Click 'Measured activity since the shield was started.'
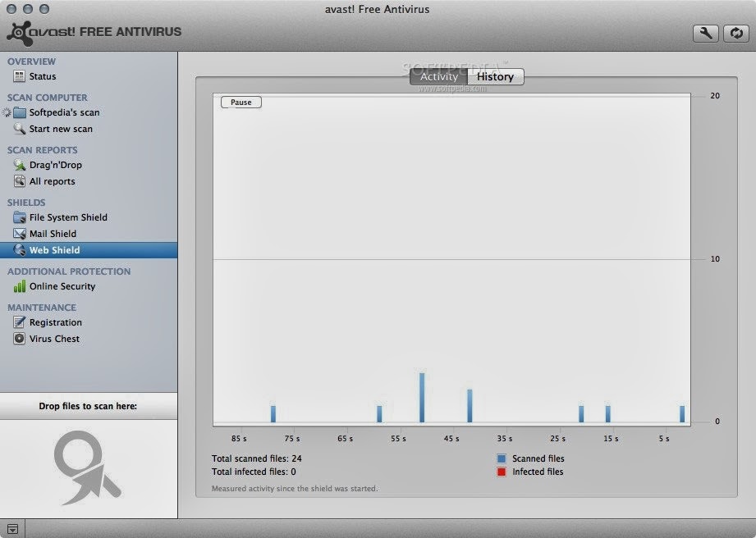The width and height of the screenshot is (756, 538). click(x=295, y=489)
